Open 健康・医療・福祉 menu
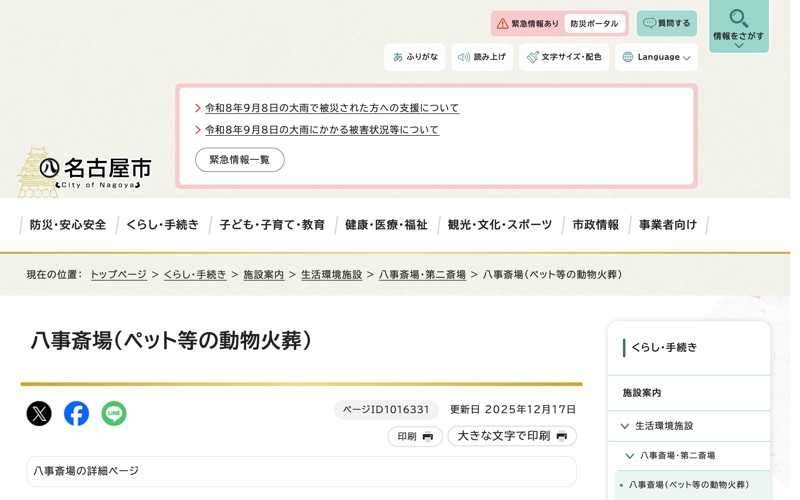 click(386, 224)
